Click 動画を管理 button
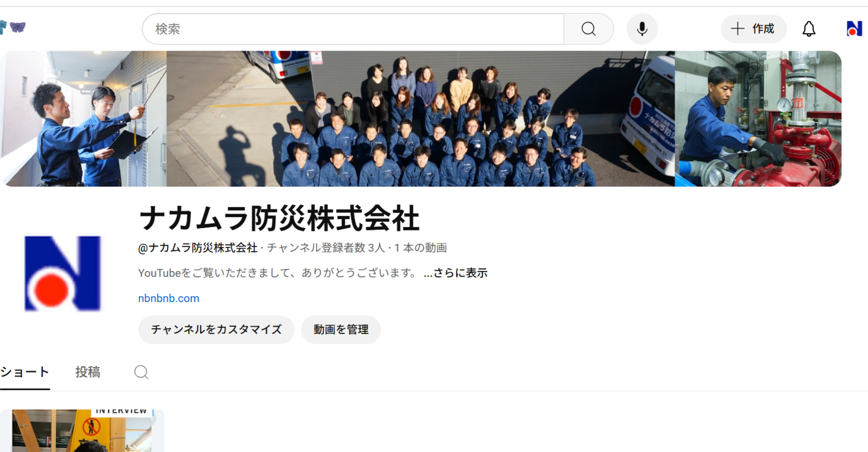 [x=341, y=330]
